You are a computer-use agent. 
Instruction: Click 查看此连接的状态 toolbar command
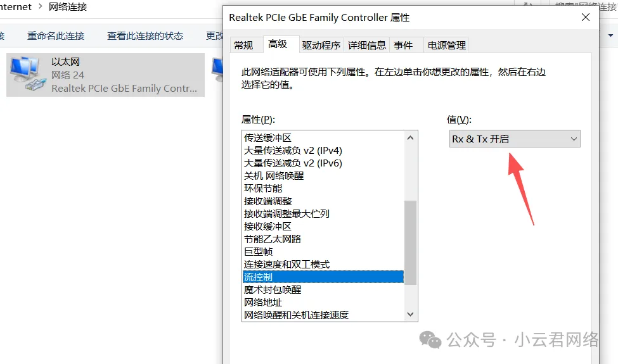[145, 35]
